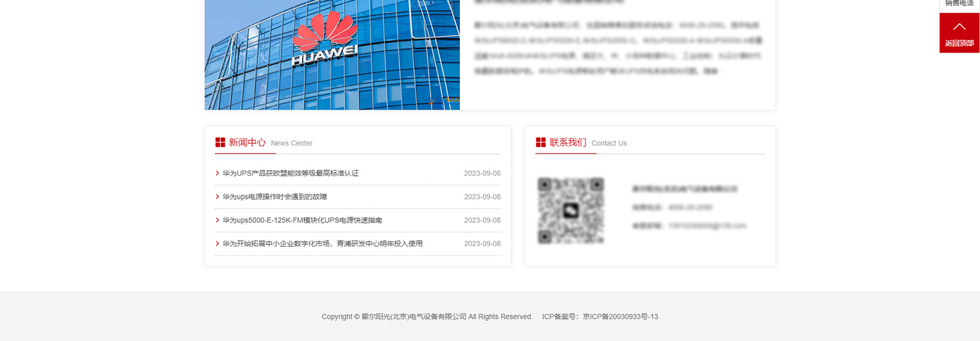Click the 销售电话 sidebar item
The height and width of the screenshot is (341, 980).
[959, 4]
